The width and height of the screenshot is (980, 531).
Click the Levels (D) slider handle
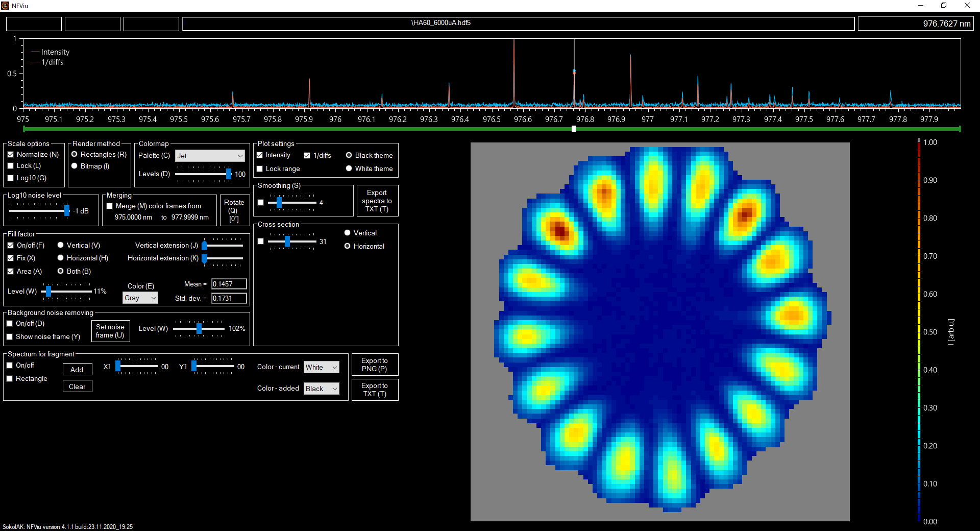coord(229,174)
